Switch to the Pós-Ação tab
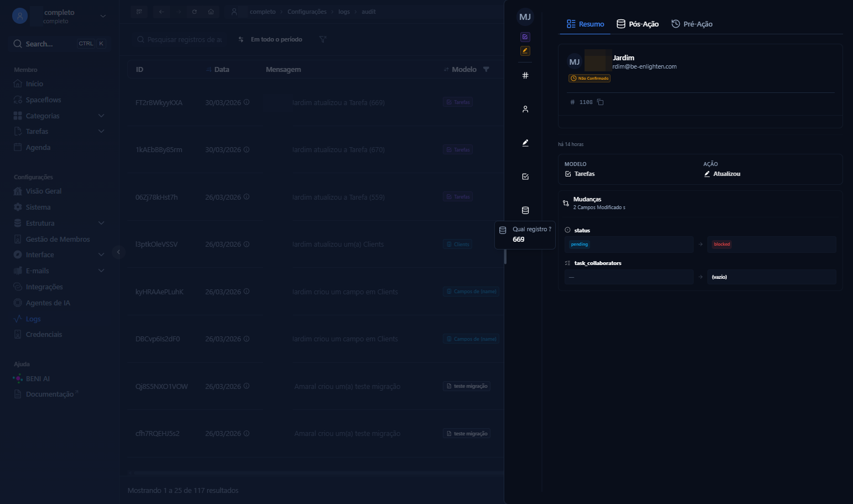853x504 pixels. 638,24
